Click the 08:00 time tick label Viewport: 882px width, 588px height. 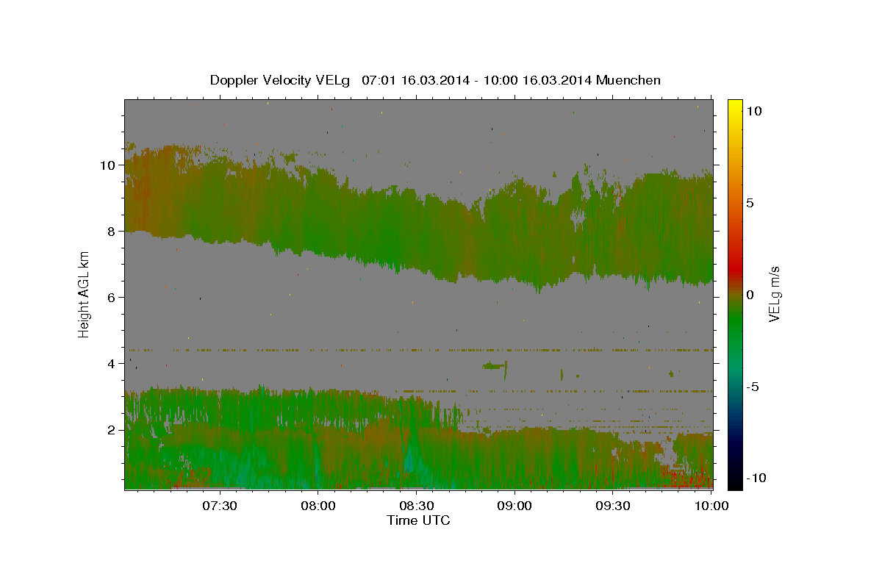coord(318,506)
